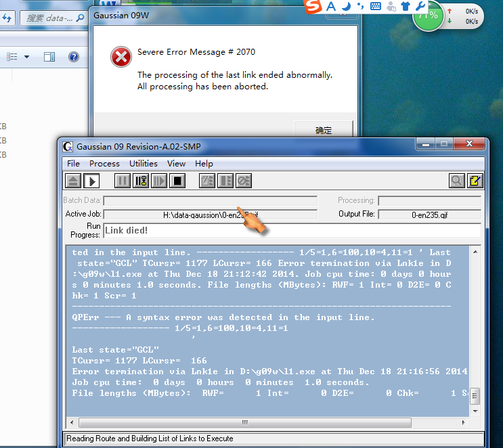Click the Explorer refresh arrows icon

click(x=6, y=18)
